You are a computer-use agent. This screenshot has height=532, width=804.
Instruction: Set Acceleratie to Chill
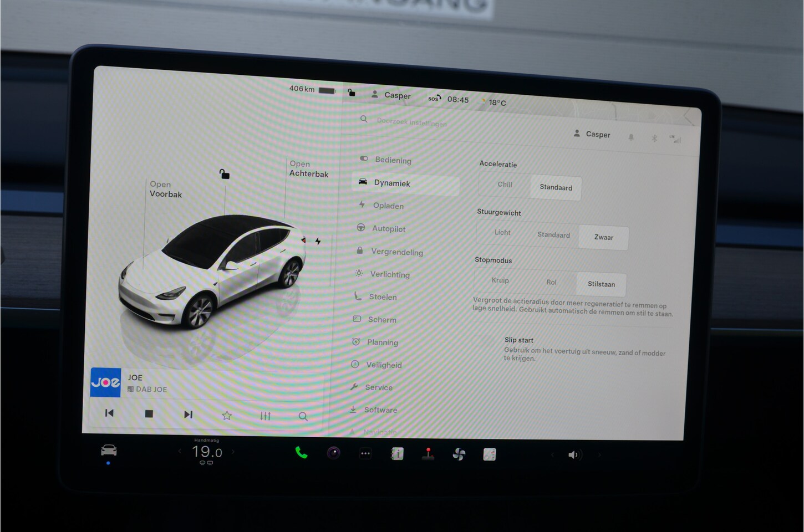[505, 185]
